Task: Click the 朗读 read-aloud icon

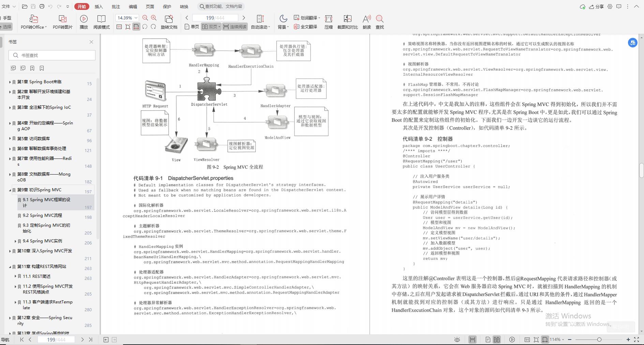Action: click(x=367, y=19)
